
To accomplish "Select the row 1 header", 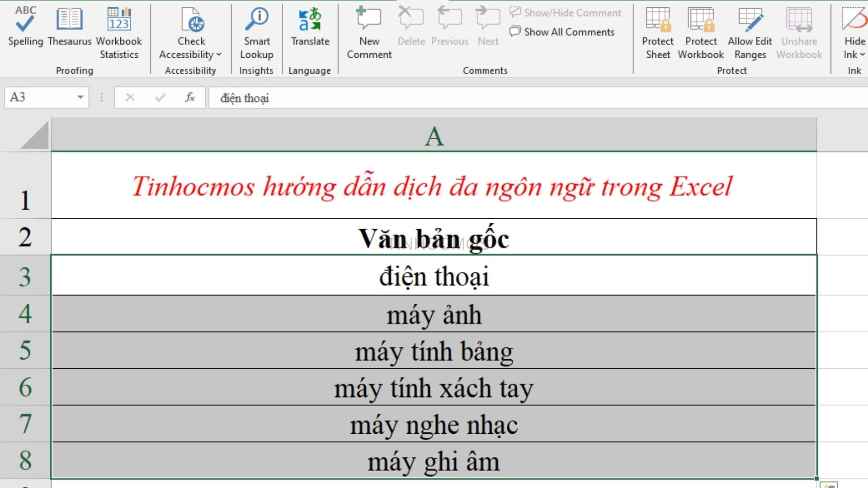I will coord(25,185).
